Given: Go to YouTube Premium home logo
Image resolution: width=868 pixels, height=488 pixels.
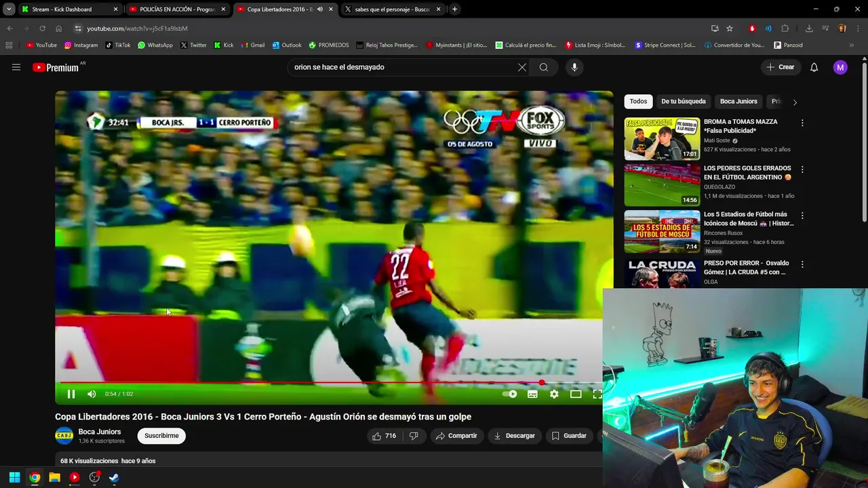Looking at the screenshot, I should point(56,67).
